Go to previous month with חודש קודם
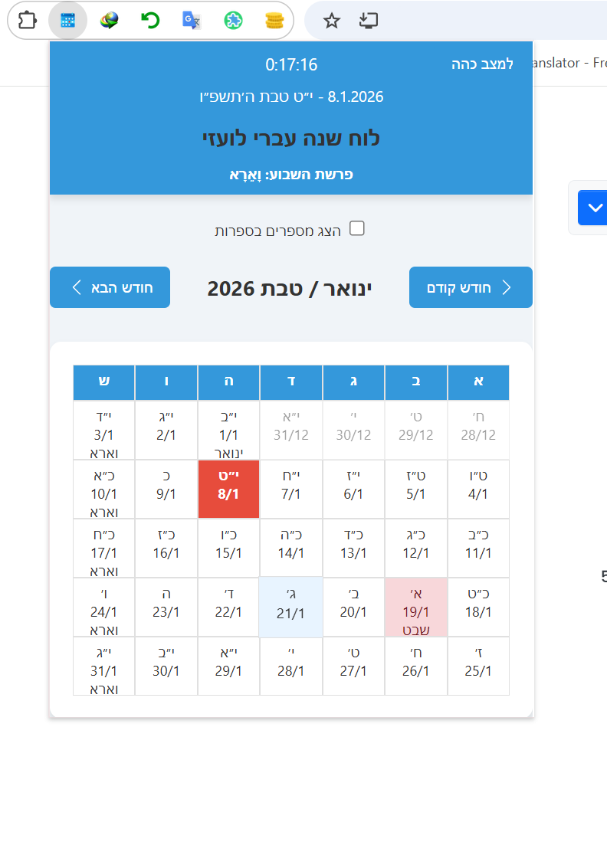 pyautogui.click(x=471, y=287)
